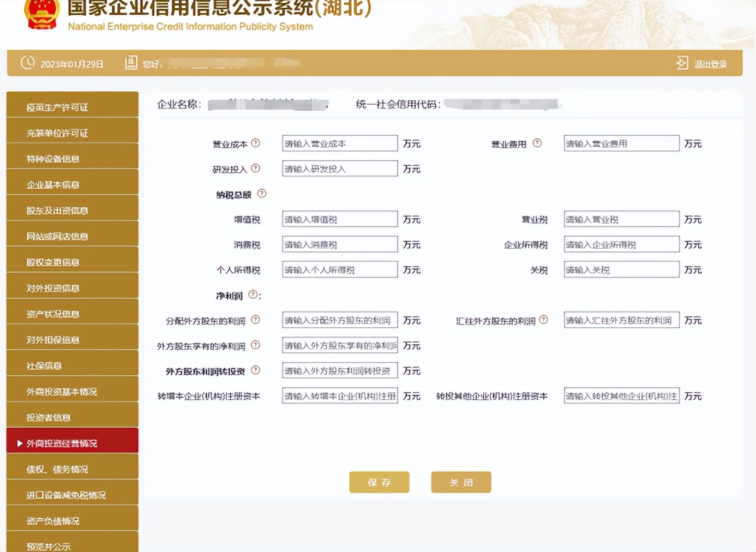This screenshot has height=552, width=756.
Task: Click the 个人所得税 input box
Action: click(339, 269)
